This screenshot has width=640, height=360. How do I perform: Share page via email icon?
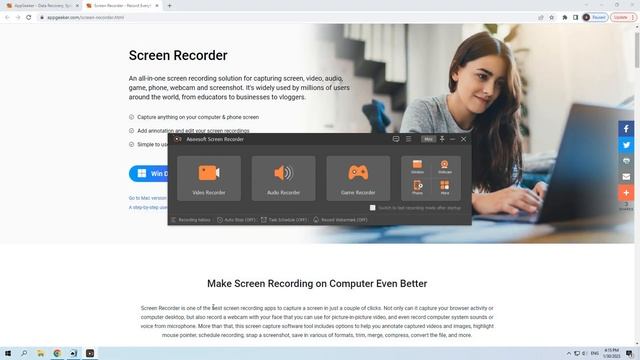click(626, 177)
